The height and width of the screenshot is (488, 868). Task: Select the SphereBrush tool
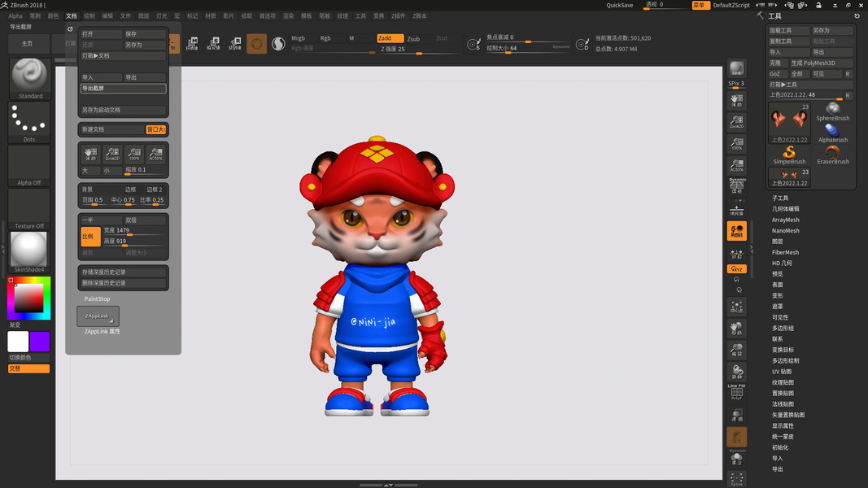click(x=832, y=111)
